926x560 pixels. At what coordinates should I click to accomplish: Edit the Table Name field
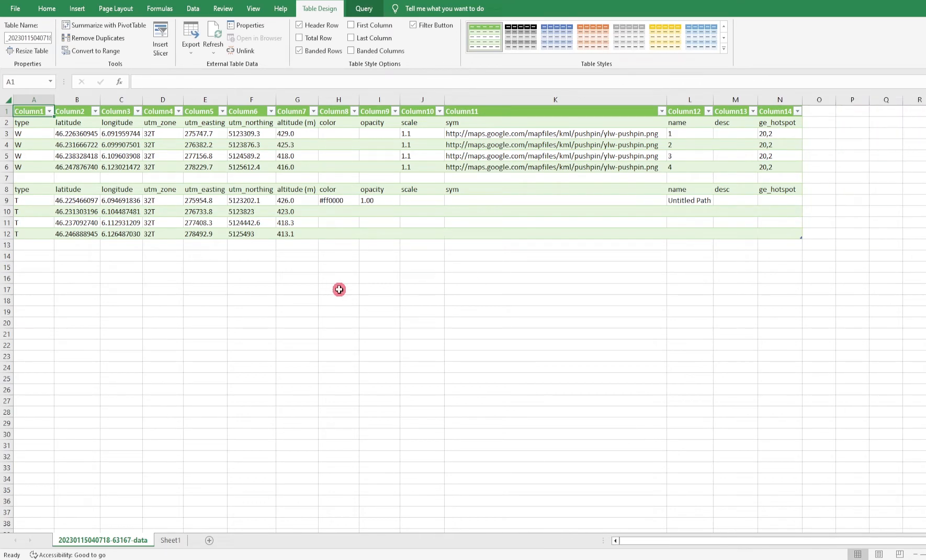pos(28,38)
